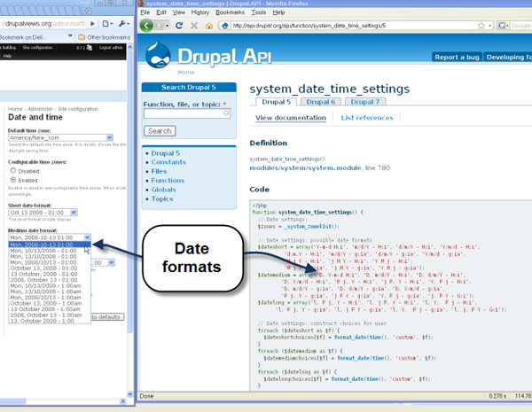532x412 pixels.
Task: Click List references link
Action: [367, 118]
